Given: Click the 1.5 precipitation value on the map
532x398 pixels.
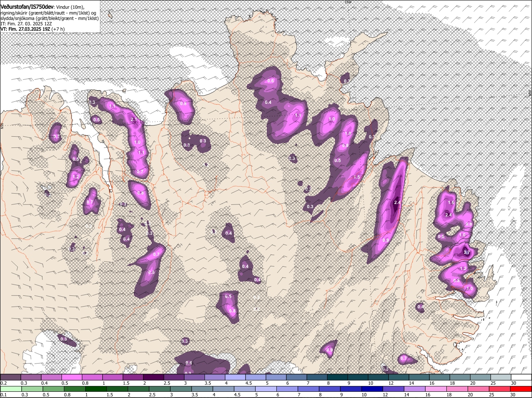Looking at the screenshot, I should (x=357, y=177).
